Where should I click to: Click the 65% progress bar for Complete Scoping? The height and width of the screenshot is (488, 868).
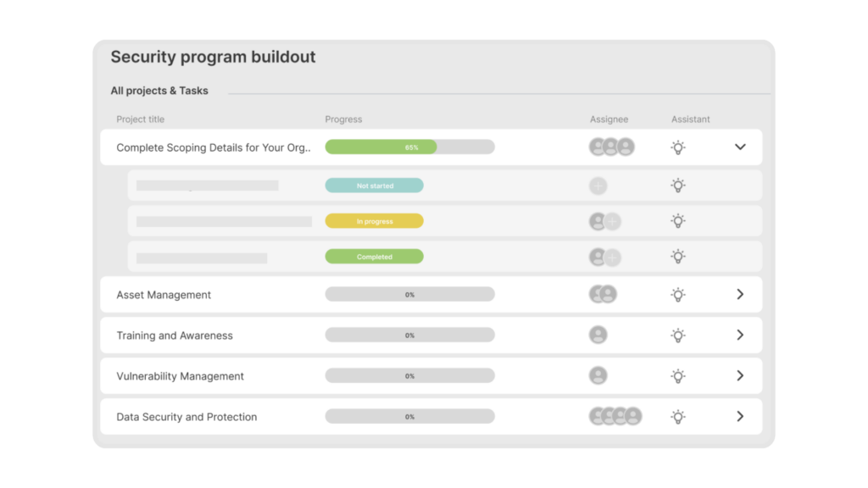pos(409,147)
